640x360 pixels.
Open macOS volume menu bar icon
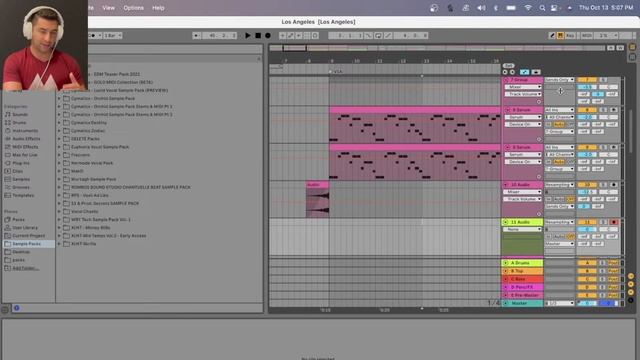[x=481, y=8]
